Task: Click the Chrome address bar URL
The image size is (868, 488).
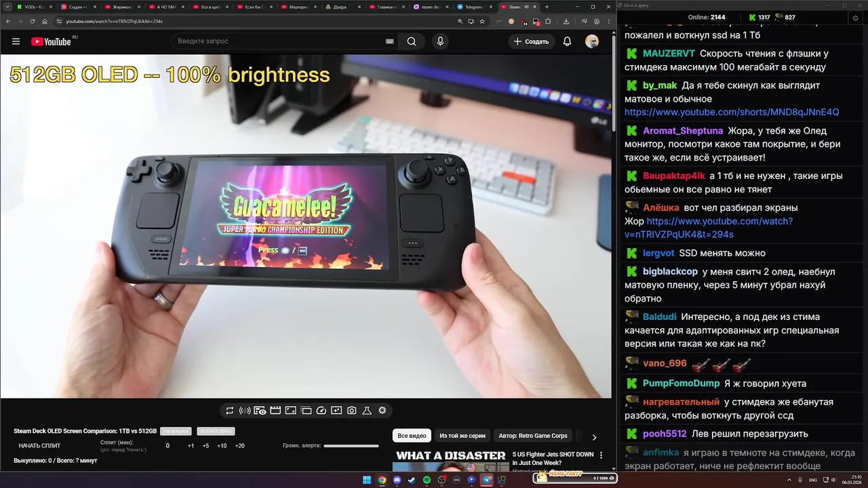Action: (114, 21)
